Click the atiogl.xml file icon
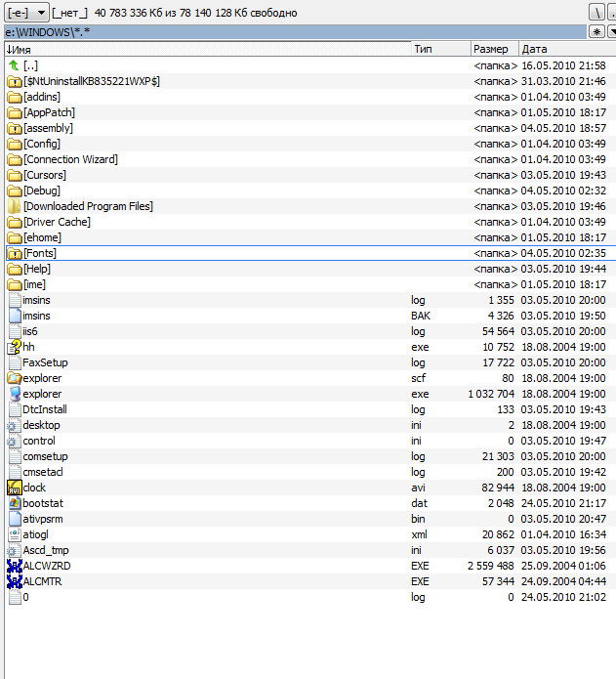 pyautogui.click(x=15, y=534)
